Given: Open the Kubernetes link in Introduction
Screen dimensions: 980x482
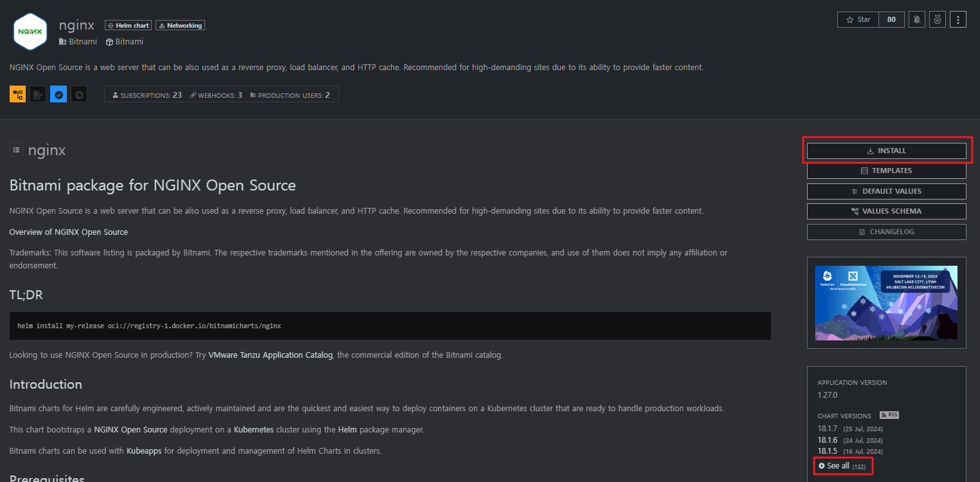Looking at the screenshot, I should pyautogui.click(x=254, y=429).
